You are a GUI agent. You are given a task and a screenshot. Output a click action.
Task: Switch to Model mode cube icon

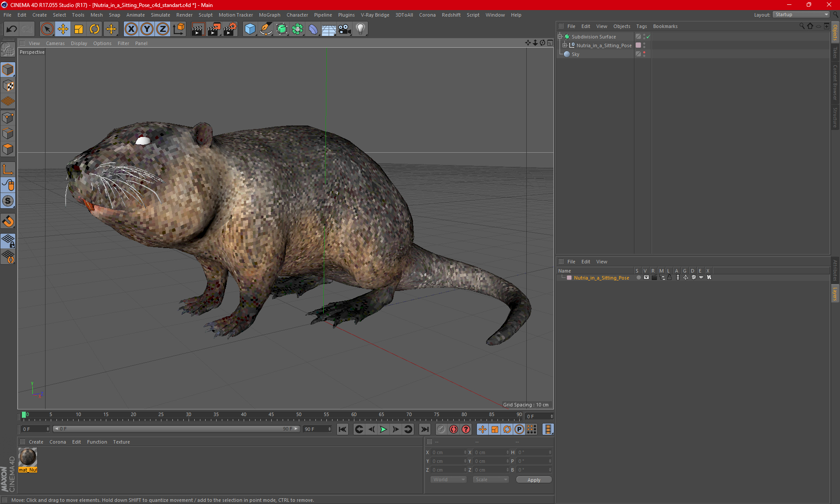pos(8,70)
